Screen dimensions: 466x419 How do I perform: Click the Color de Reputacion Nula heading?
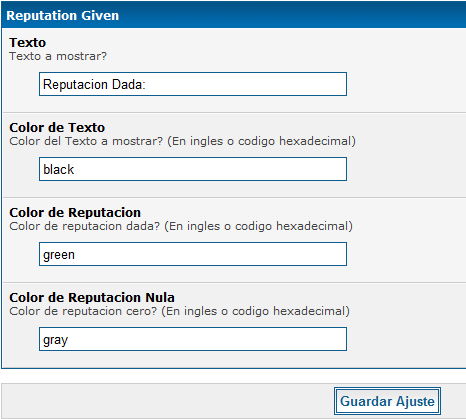(x=92, y=297)
